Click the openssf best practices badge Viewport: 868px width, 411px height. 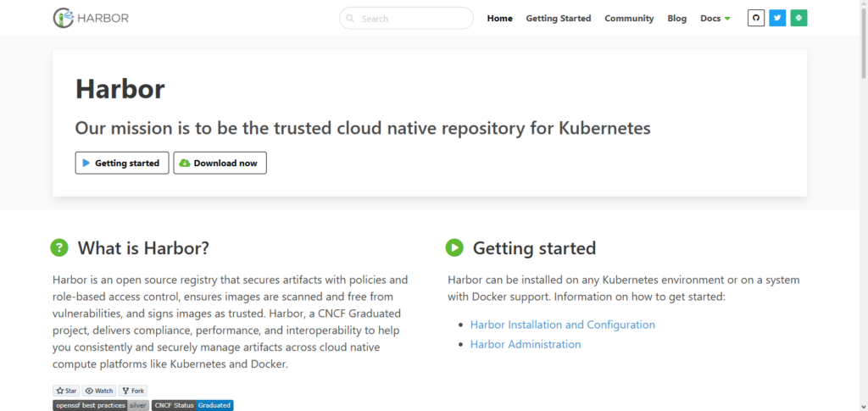101,405
